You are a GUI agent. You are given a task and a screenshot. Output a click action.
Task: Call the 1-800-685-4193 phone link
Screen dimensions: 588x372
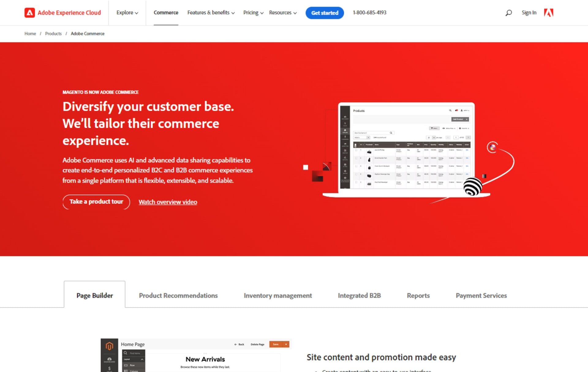coord(369,13)
